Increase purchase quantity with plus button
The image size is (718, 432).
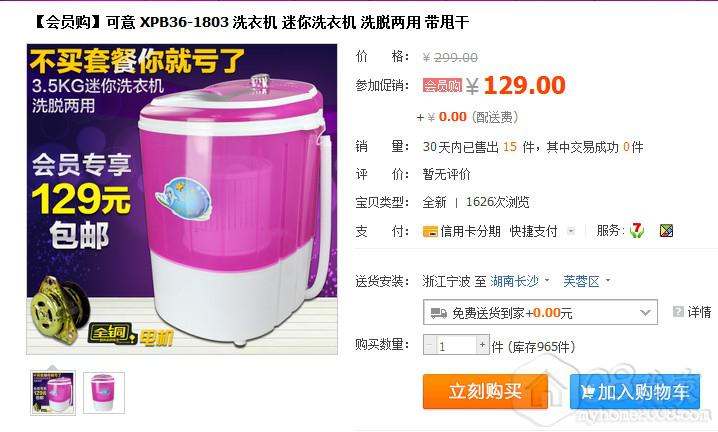pos(483,345)
